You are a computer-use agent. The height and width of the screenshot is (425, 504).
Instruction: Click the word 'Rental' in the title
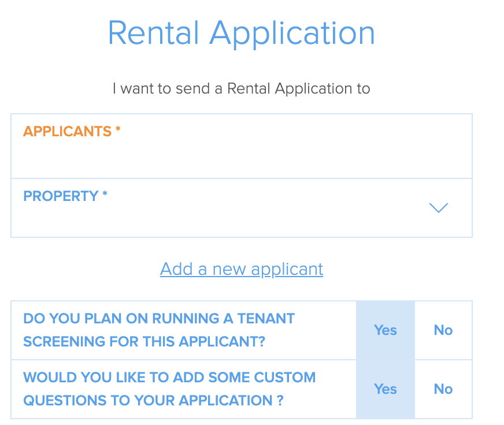(x=153, y=33)
